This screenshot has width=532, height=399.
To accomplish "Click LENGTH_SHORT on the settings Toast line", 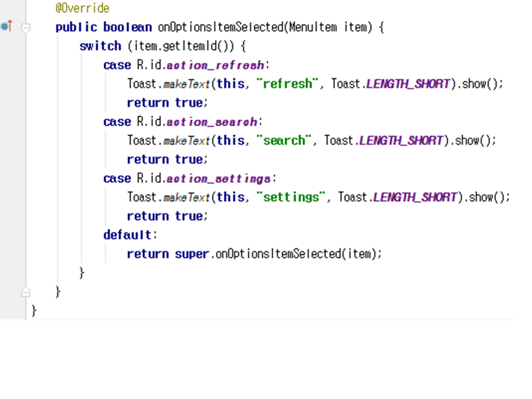I will (415, 197).
